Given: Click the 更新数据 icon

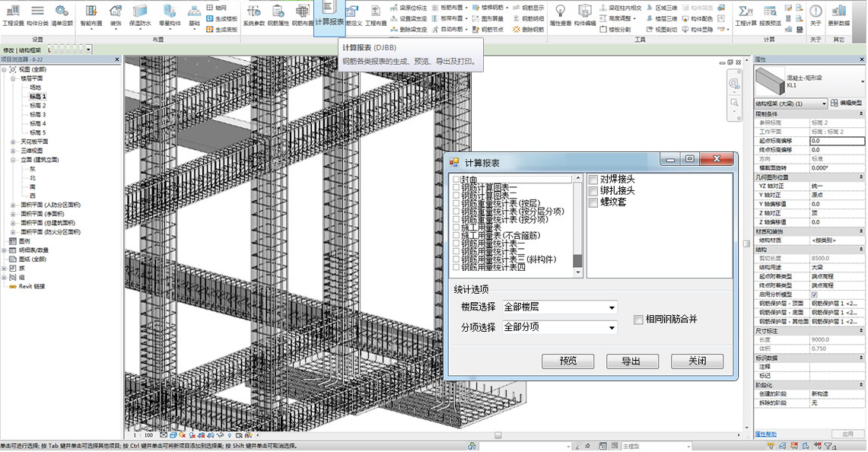Looking at the screenshot, I should tap(839, 12).
